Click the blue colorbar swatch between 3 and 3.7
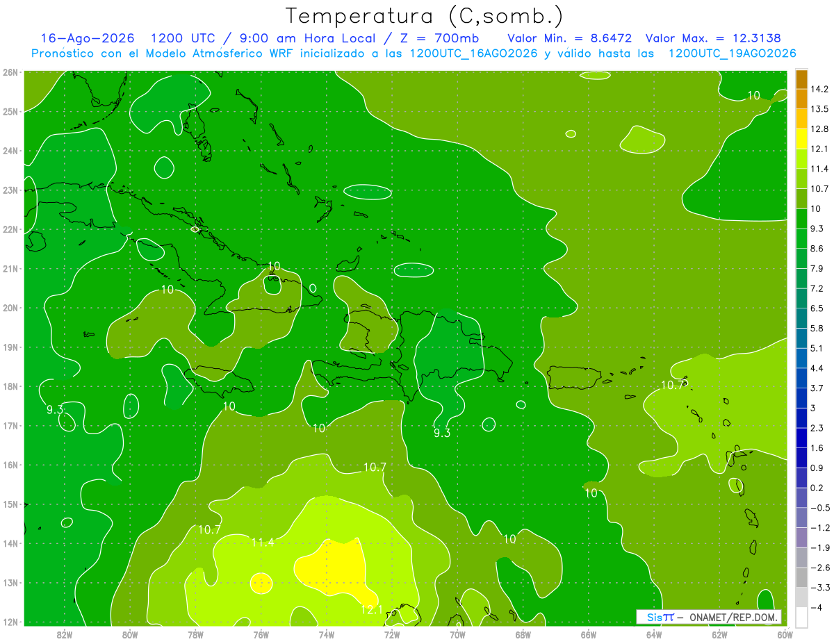This screenshot has width=834, height=644. tap(801, 397)
